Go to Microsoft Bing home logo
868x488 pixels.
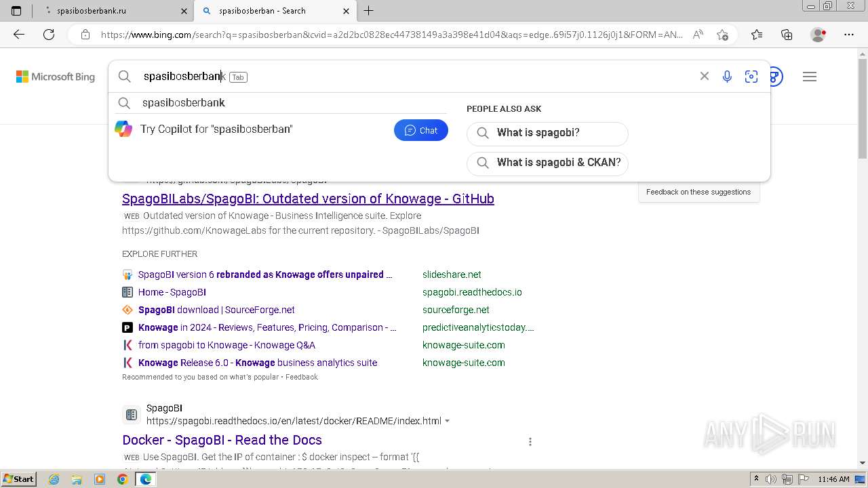click(56, 77)
